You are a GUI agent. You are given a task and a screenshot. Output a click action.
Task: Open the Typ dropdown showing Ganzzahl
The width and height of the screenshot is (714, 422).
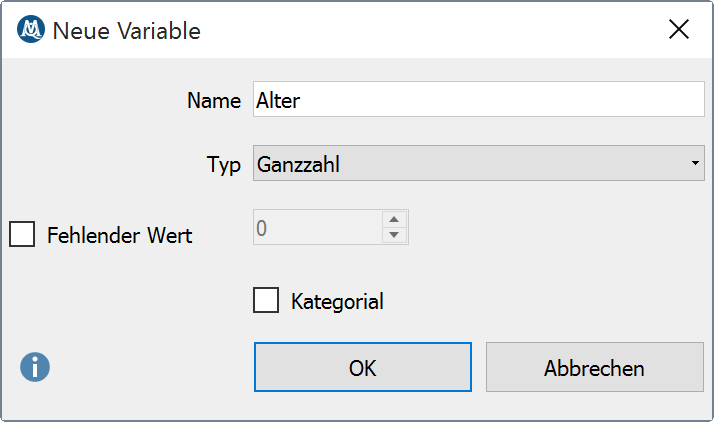tap(479, 163)
